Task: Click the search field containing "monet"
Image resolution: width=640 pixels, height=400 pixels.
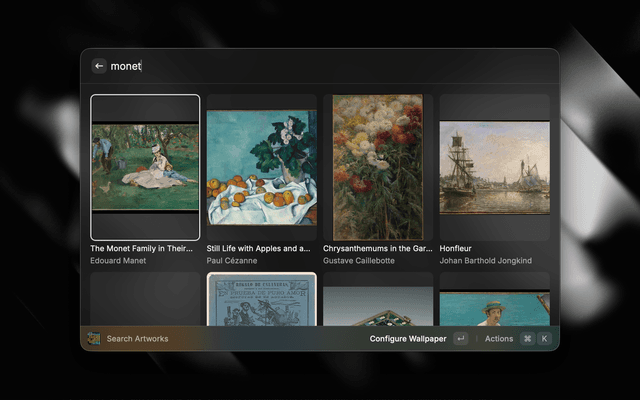Action: tap(300, 66)
